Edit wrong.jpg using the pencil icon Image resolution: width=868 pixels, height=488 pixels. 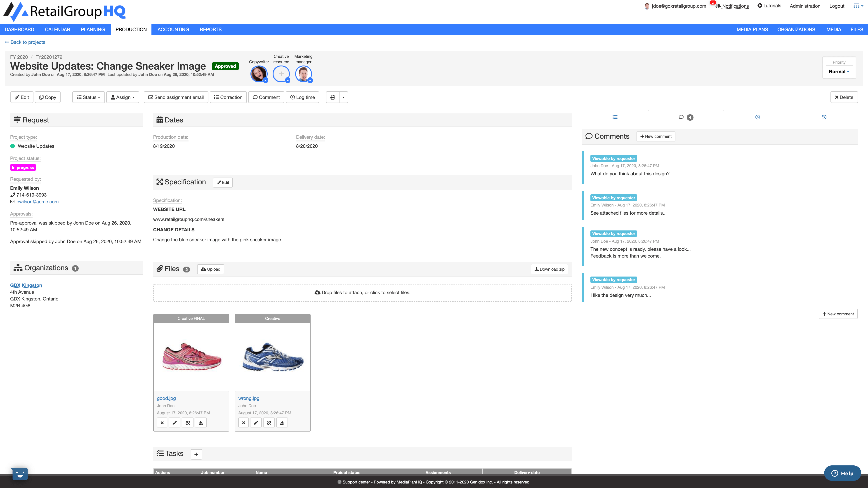256,422
